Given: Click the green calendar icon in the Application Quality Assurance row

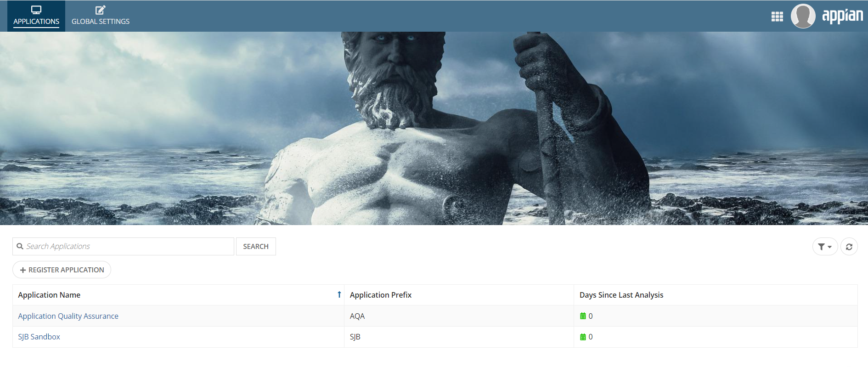Looking at the screenshot, I should pyautogui.click(x=583, y=316).
